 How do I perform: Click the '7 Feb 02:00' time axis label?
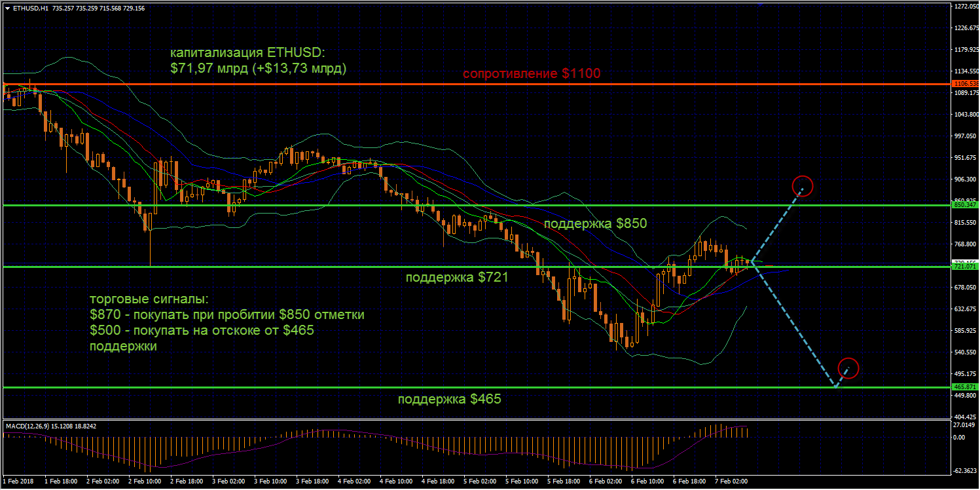(x=730, y=481)
